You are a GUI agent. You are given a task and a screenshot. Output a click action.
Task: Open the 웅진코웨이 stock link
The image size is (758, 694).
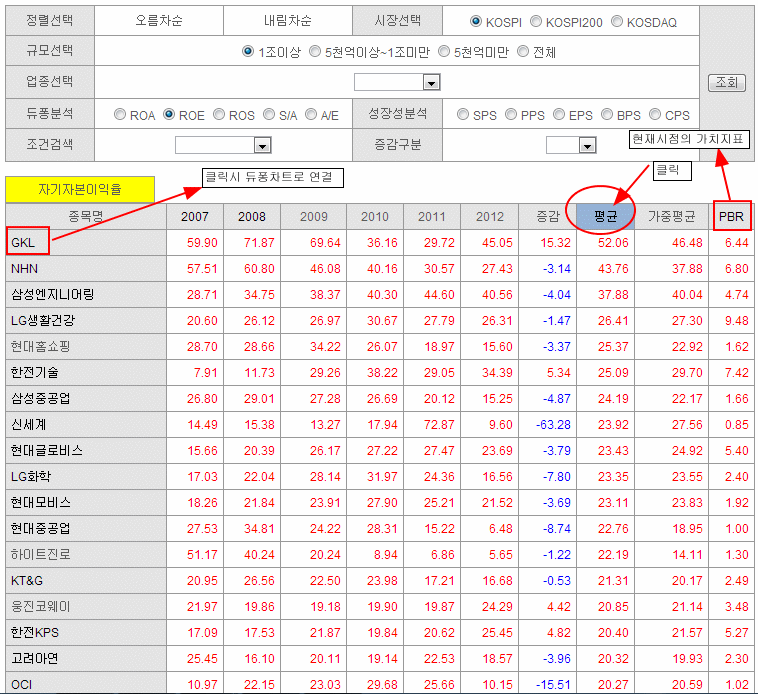point(41,607)
